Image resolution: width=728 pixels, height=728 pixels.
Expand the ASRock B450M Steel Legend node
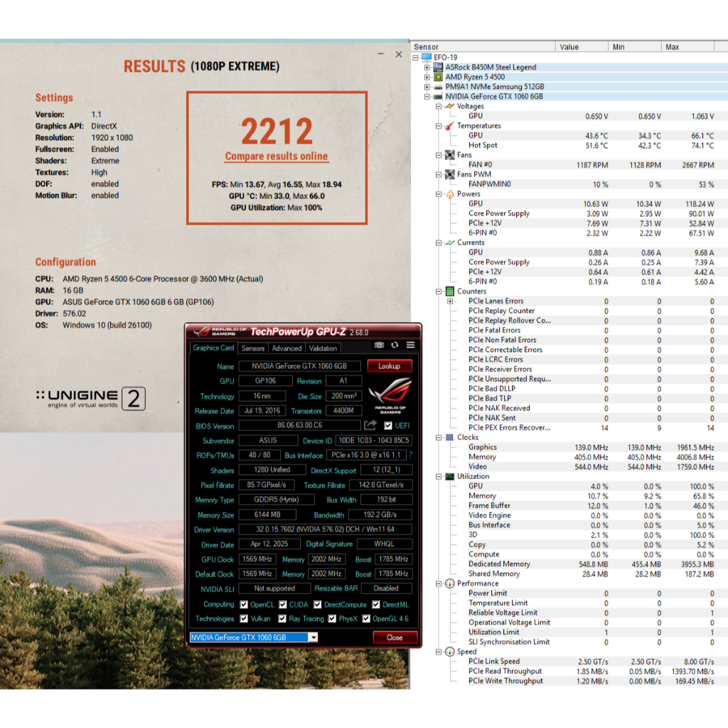coord(427,68)
